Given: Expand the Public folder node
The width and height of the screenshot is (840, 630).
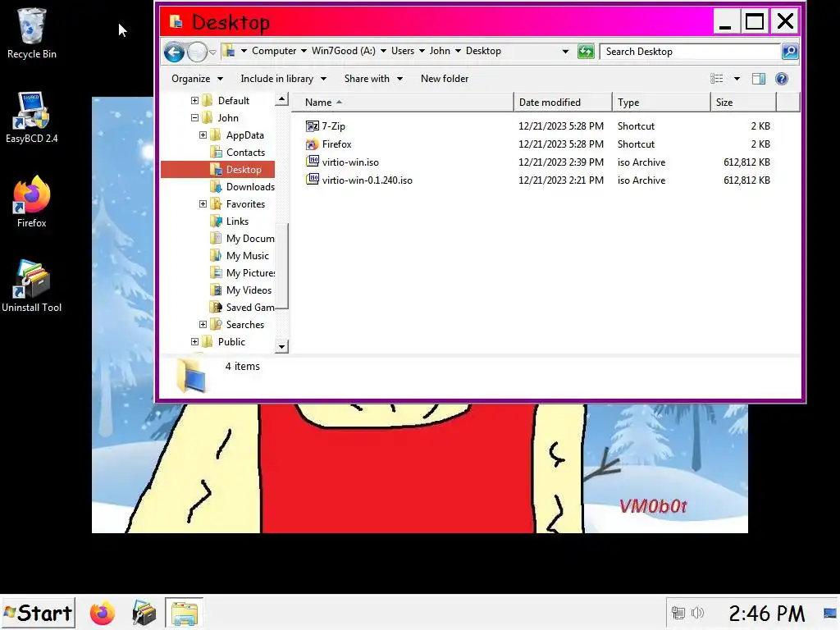Looking at the screenshot, I should tap(195, 342).
